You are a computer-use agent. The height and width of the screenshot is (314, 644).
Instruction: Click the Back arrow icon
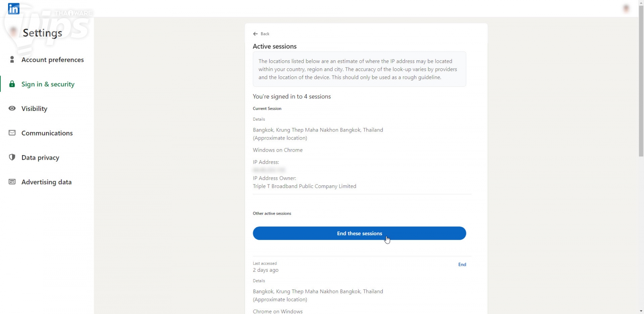pyautogui.click(x=255, y=34)
